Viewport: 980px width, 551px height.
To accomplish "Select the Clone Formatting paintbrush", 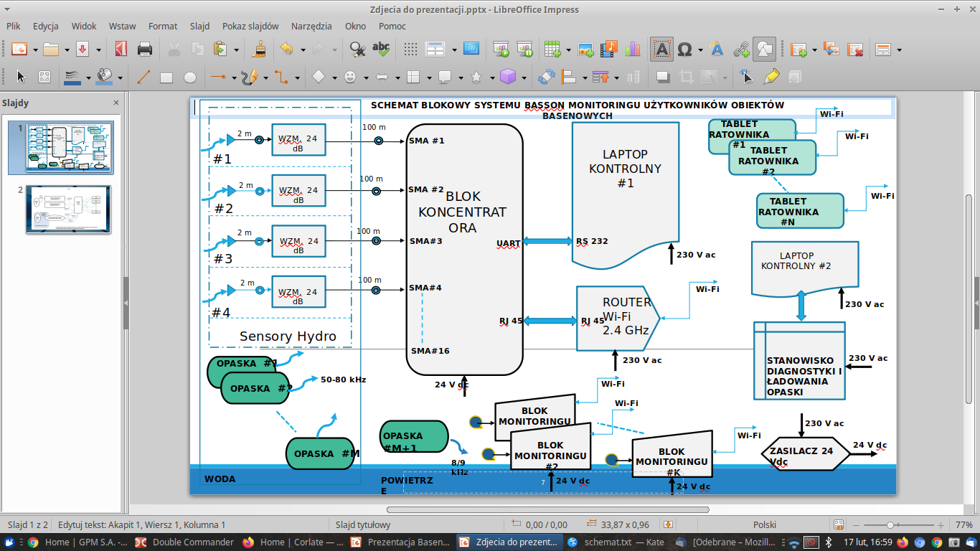I will pos(260,50).
